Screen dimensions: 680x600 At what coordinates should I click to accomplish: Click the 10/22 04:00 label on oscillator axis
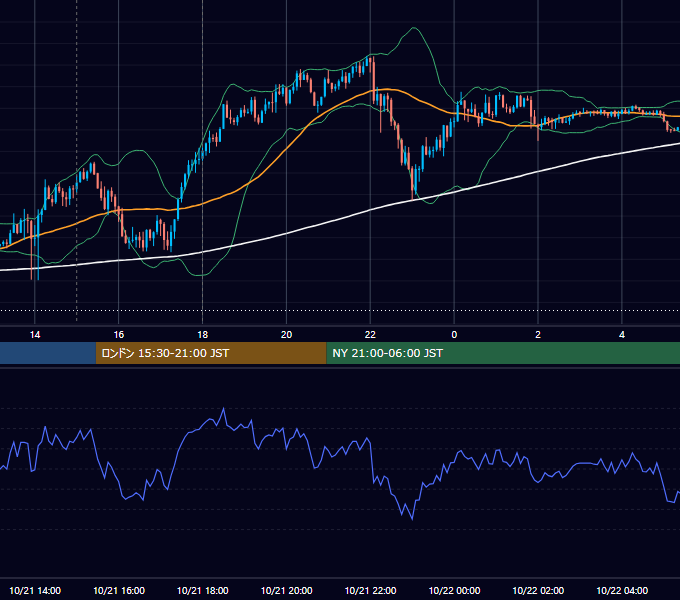[622, 590]
